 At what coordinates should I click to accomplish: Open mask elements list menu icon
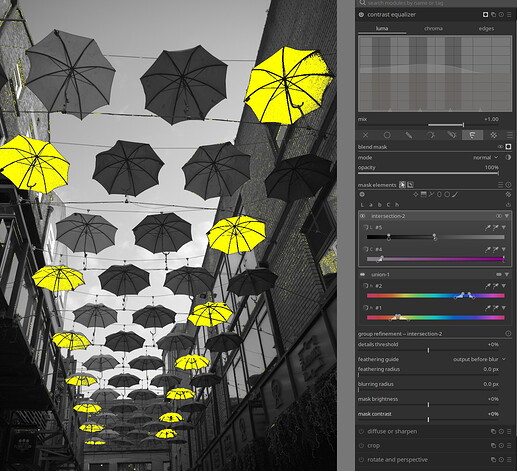point(500,185)
